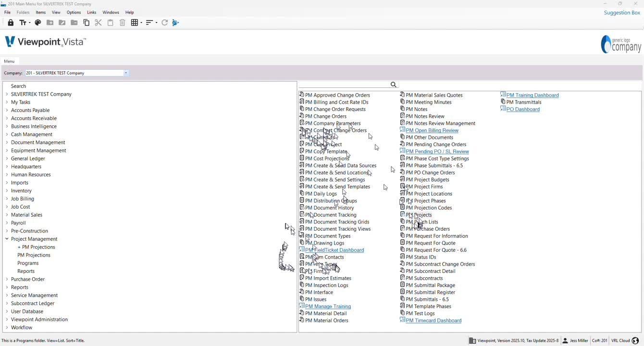Click the remove folder toolbar icon
This screenshot has height=346, width=644.
pyautogui.click(x=74, y=23)
